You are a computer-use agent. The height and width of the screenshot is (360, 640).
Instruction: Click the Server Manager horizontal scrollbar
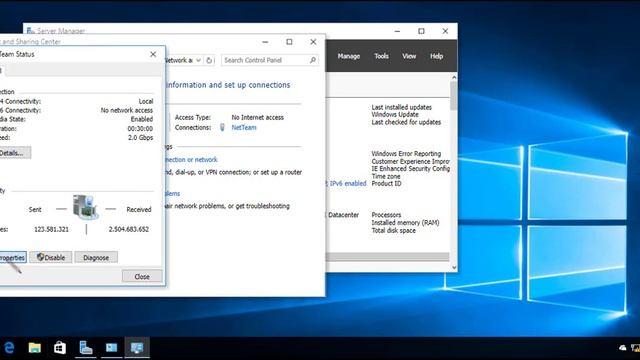tap(387, 257)
